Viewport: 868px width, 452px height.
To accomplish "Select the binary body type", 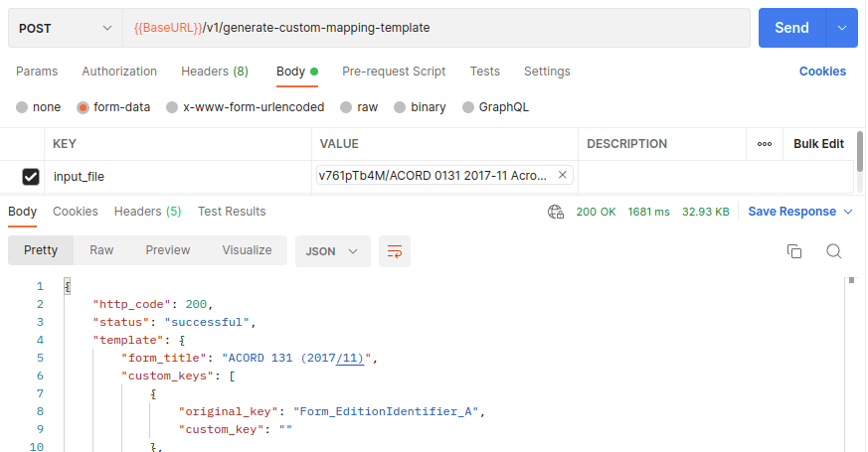I will (x=400, y=107).
